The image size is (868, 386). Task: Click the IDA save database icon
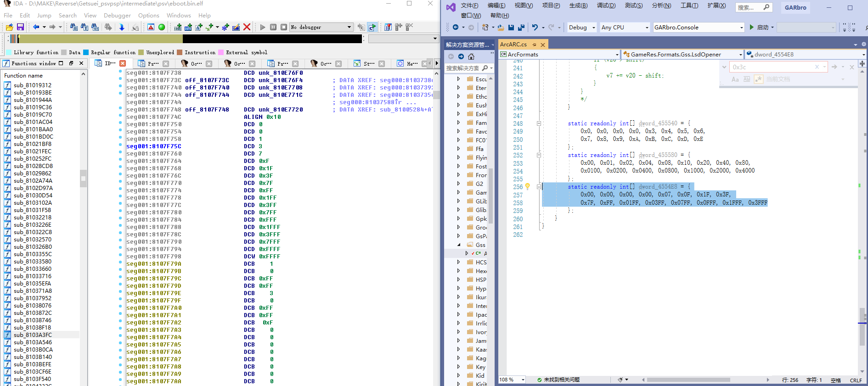(x=20, y=28)
